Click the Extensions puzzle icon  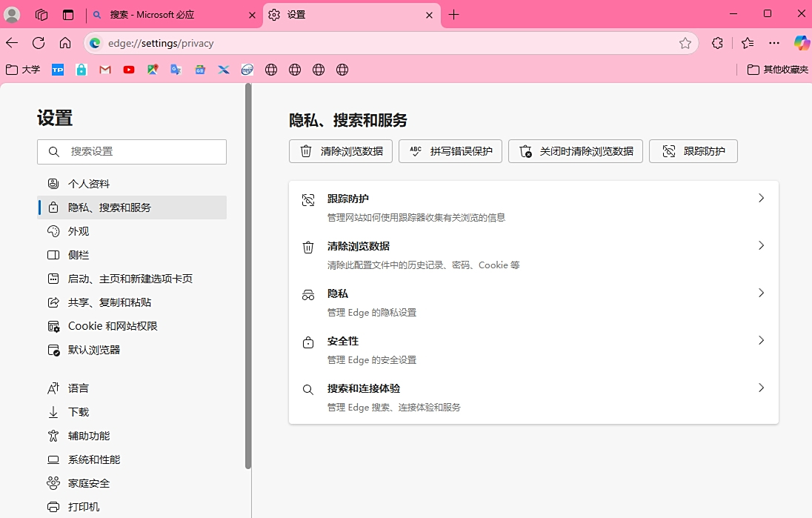click(x=717, y=43)
